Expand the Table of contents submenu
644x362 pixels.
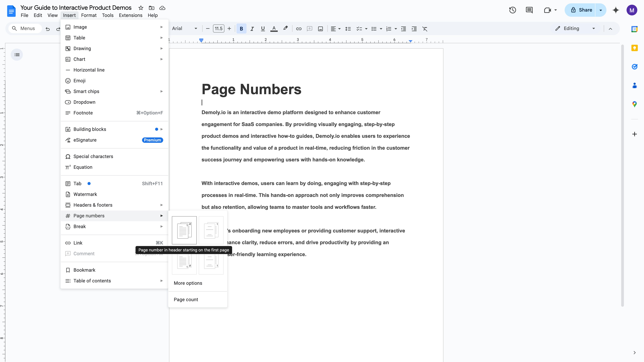click(x=114, y=281)
